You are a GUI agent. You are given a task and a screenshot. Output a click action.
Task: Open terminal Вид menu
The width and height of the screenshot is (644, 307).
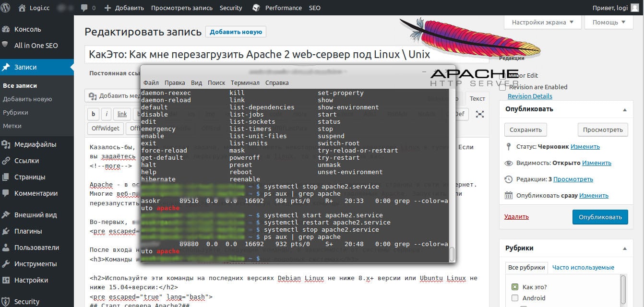[x=196, y=83]
